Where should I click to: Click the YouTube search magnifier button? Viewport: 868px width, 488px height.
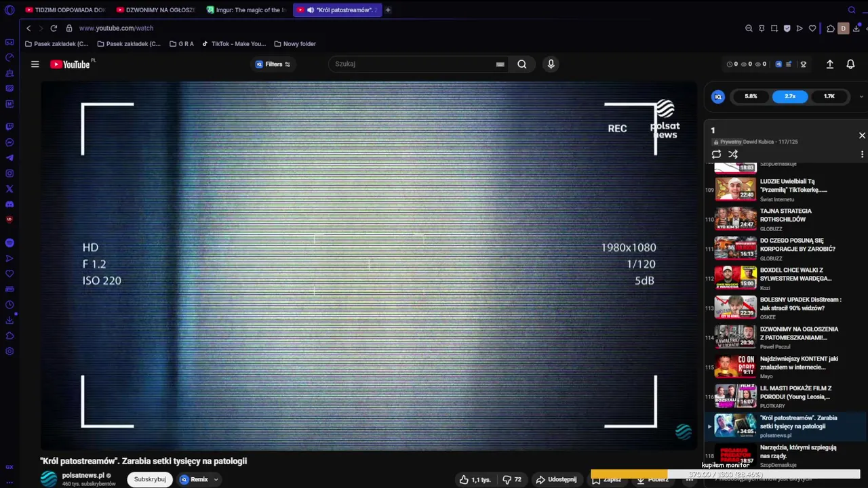tap(521, 64)
